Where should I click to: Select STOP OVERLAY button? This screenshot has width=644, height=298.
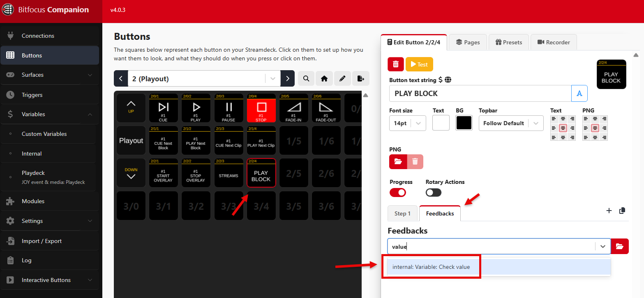(196, 173)
